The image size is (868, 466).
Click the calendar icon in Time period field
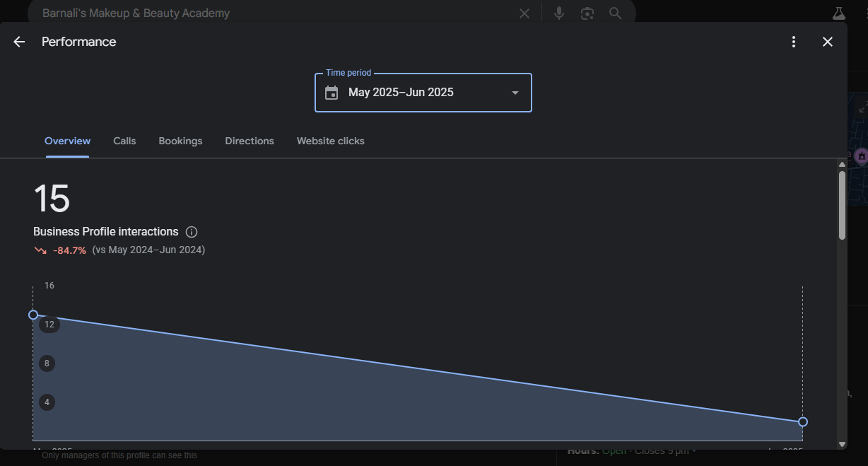[332, 93]
